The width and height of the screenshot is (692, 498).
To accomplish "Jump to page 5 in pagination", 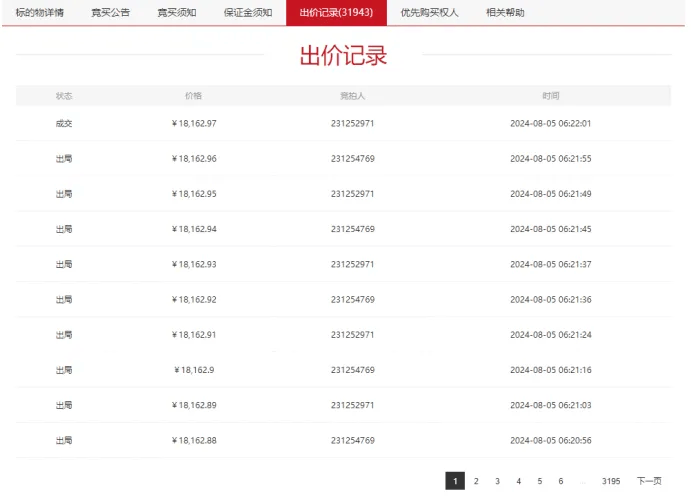I will pyautogui.click(x=539, y=481).
